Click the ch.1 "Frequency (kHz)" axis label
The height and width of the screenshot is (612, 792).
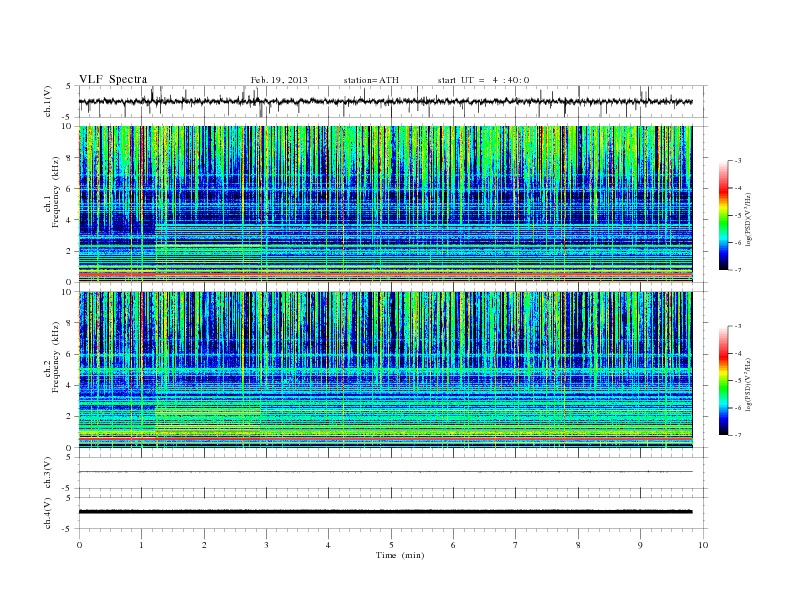click(56, 192)
